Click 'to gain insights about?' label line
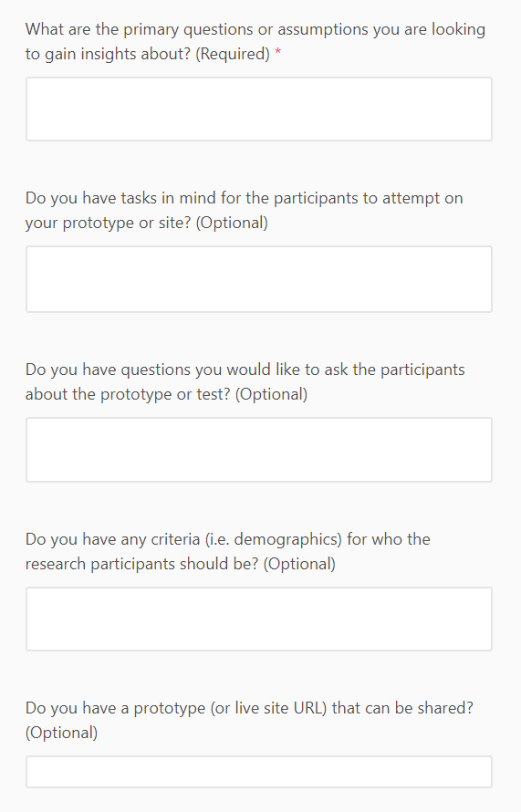 (108, 54)
